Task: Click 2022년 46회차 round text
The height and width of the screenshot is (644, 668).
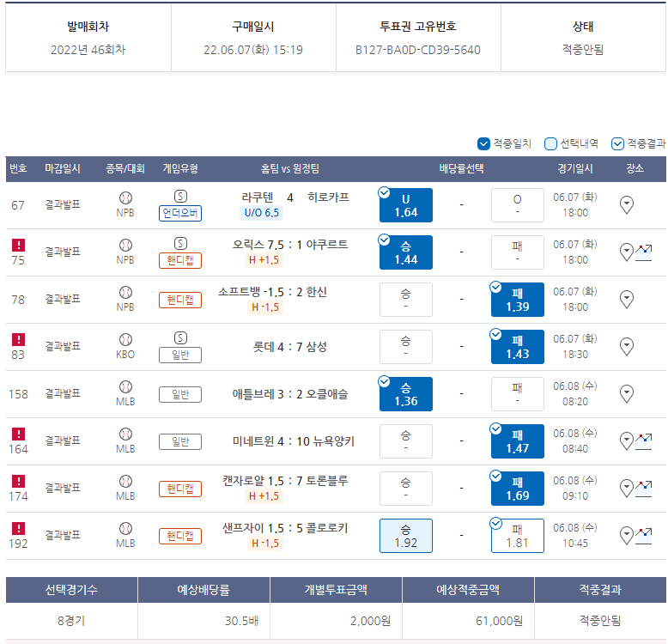Action: click(x=88, y=51)
